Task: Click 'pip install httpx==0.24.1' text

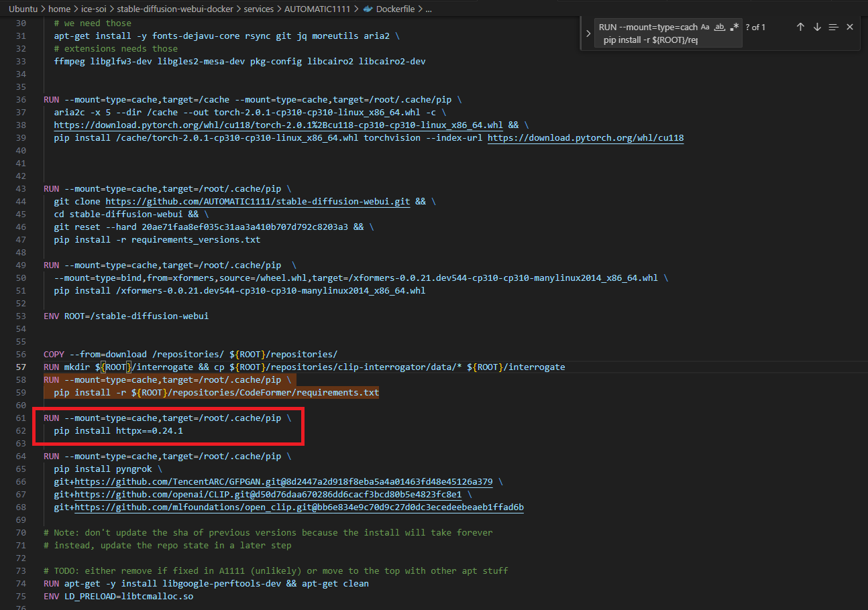Action: (x=119, y=431)
